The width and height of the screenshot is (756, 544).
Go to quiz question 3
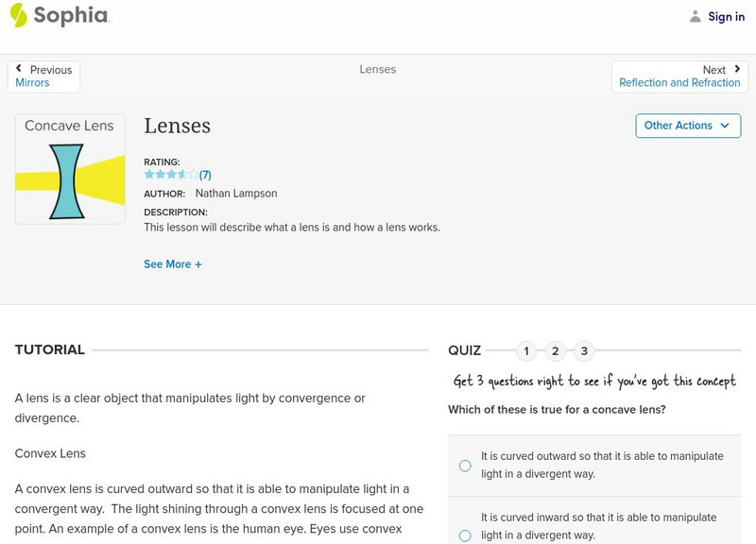585,351
